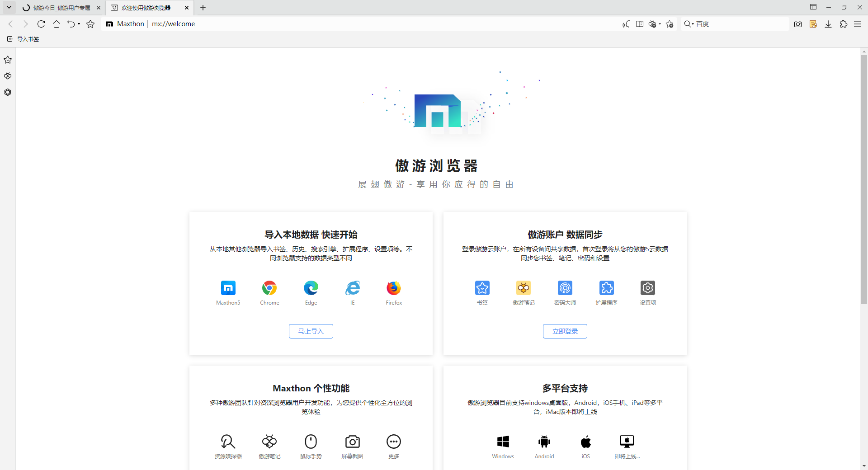Open Maxnote bee icon in the left sidebar

point(8,76)
